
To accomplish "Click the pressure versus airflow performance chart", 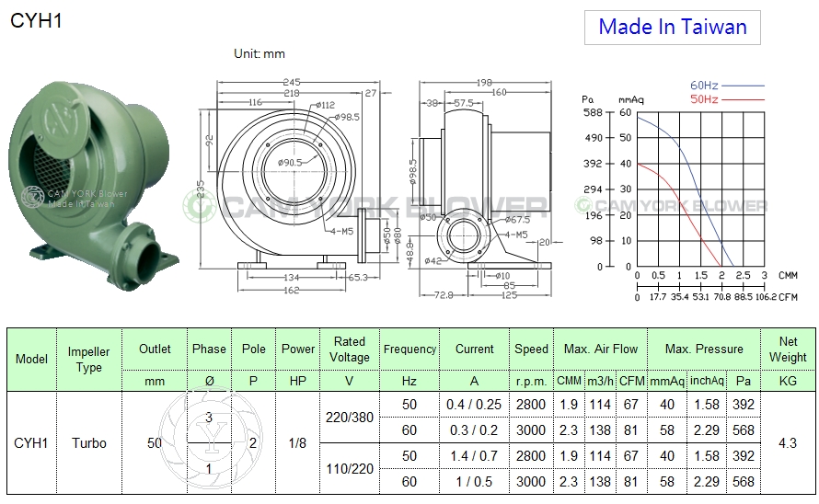I will click(x=689, y=190).
